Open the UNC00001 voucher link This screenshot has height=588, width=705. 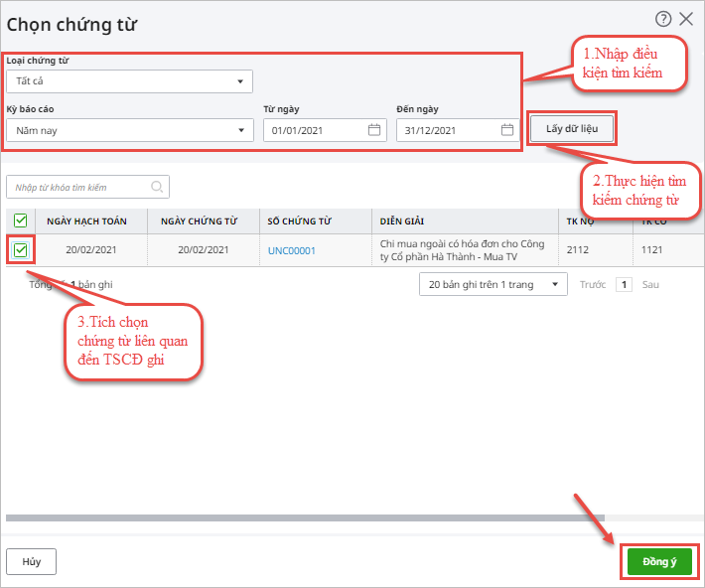click(x=292, y=250)
